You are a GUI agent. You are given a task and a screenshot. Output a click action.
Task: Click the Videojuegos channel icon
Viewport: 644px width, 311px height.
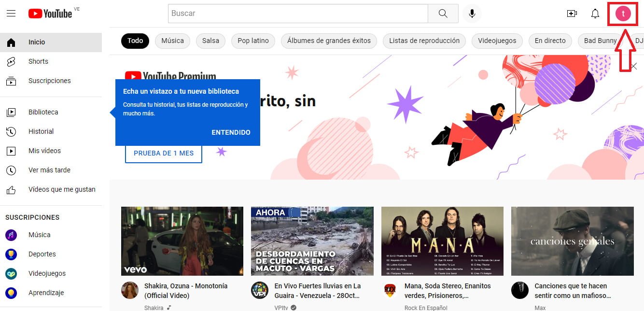[x=11, y=273]
